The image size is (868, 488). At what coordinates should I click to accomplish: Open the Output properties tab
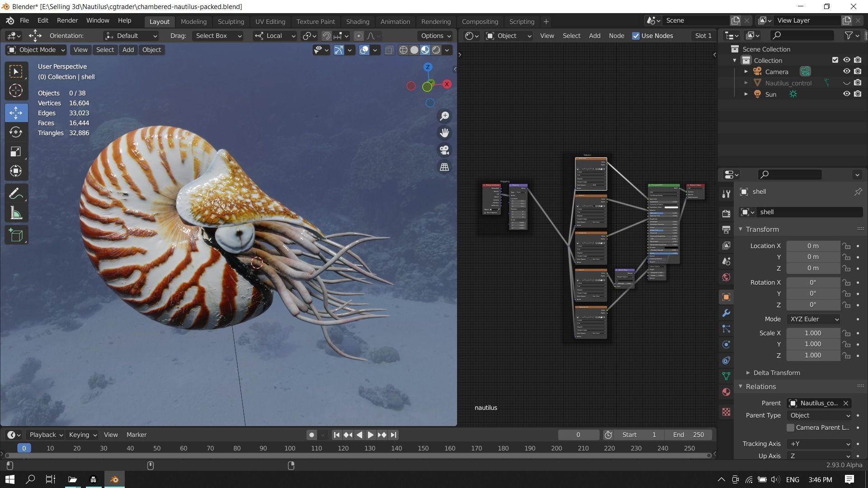click(x=726, y=230)
